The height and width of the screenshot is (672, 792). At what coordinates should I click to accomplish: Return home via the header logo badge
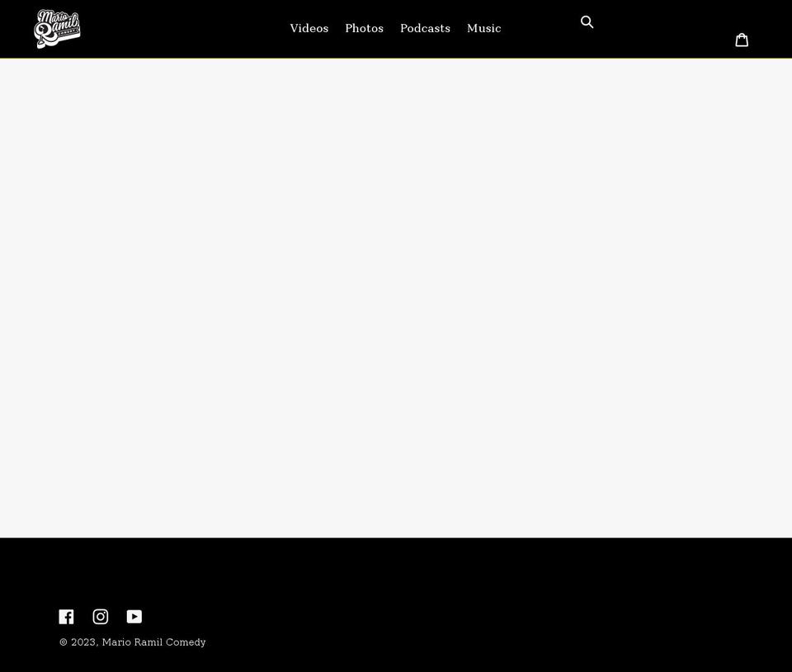pos(57,28)
